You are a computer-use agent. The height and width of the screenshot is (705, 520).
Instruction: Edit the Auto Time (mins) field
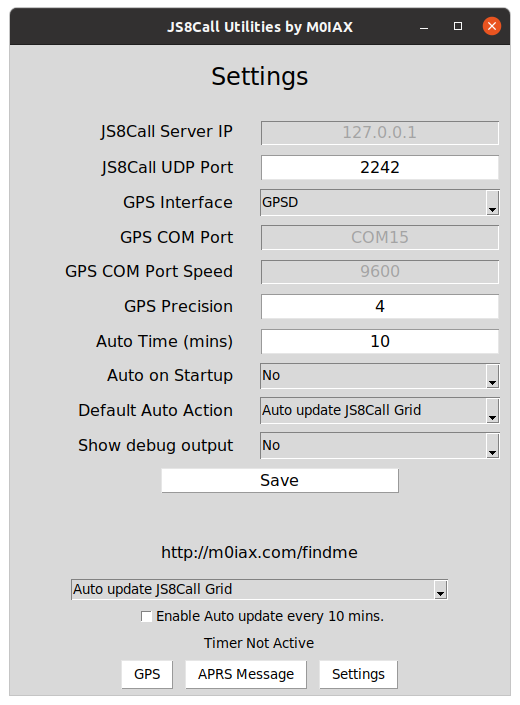380,341
